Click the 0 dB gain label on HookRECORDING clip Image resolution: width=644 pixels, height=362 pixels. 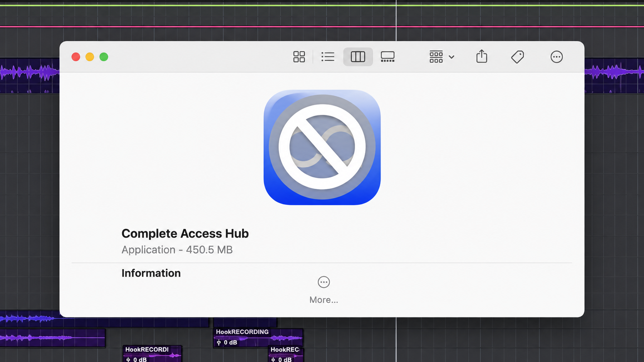227,342
